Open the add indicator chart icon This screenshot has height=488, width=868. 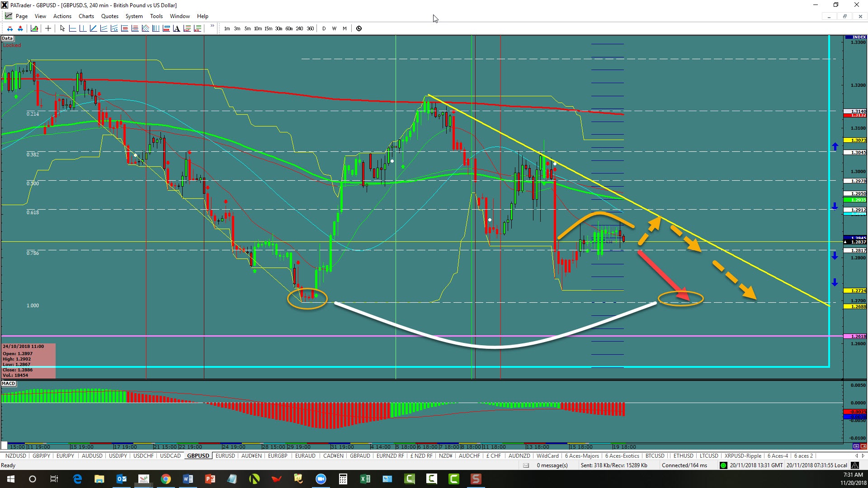click(x=34, y=28)
